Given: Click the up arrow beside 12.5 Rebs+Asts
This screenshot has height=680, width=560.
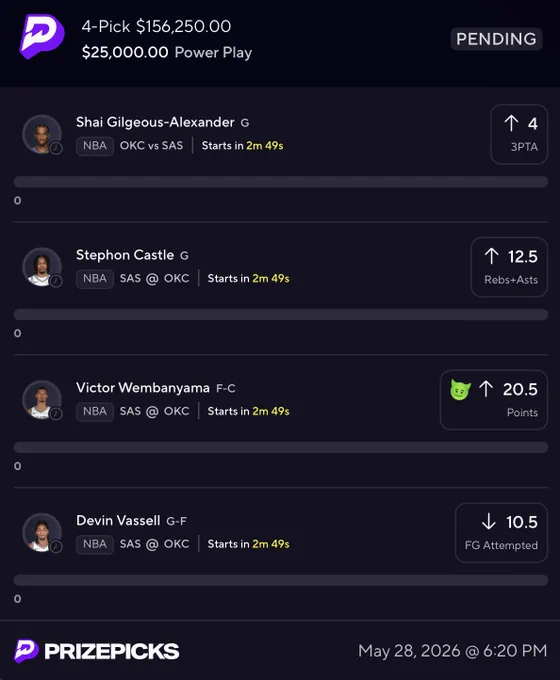Looking at the screenshot, I should tap(491, 256).
